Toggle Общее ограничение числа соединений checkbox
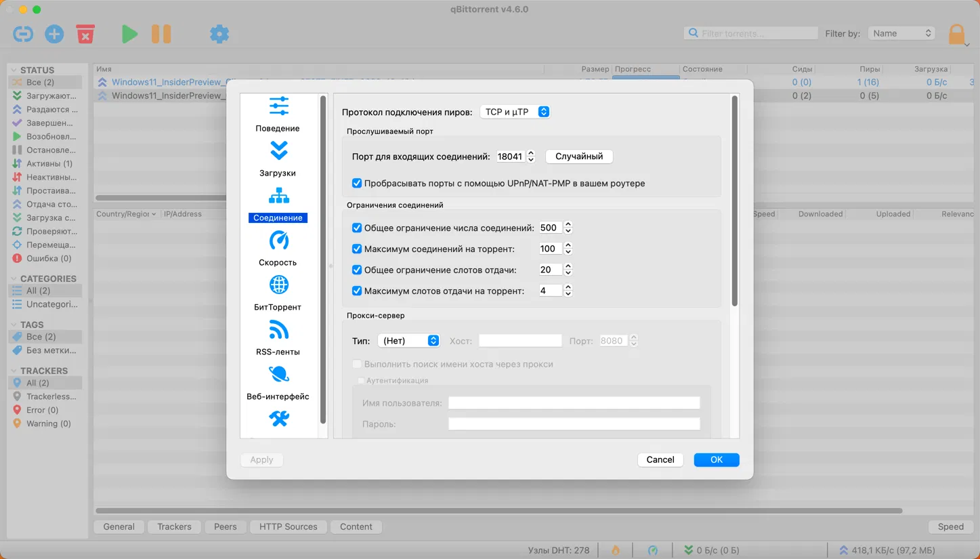 357,228
